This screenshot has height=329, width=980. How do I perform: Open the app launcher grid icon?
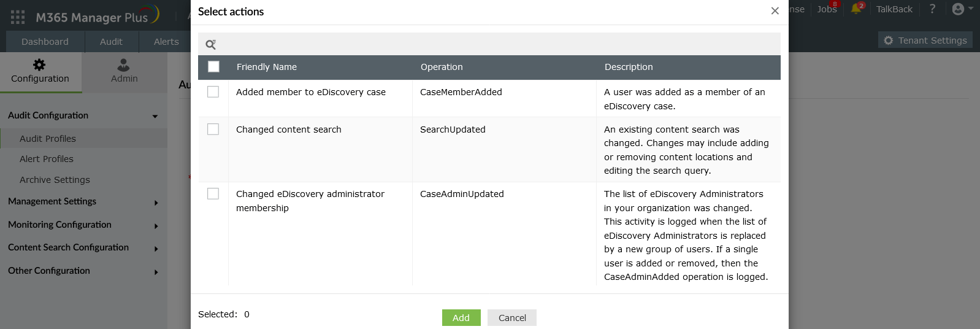pyautogui.click(x=18, y=17)
